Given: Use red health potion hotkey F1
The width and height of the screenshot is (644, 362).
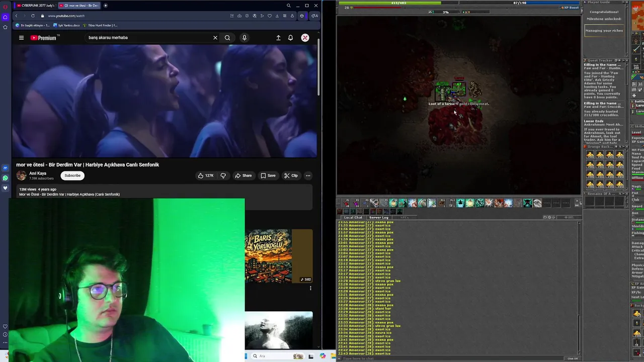Looking at the screenshot, I should pos(346,203).
